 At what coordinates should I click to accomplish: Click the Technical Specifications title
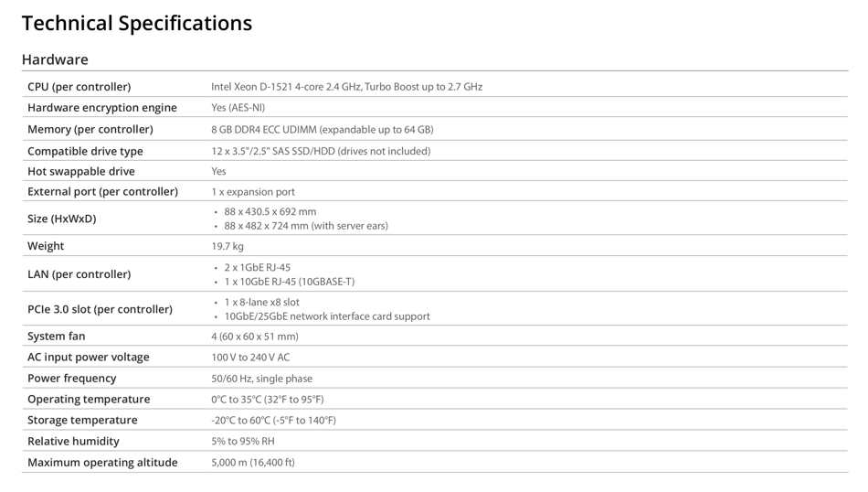tap(137, 24)
